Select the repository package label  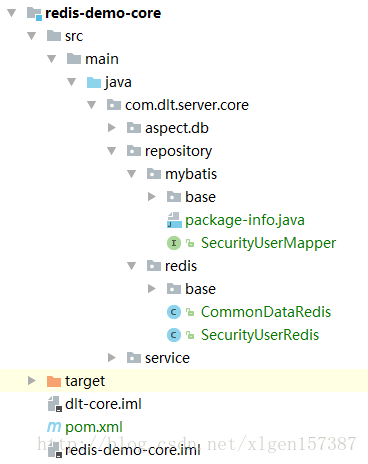pyautogui.click(x=178, y=152)
